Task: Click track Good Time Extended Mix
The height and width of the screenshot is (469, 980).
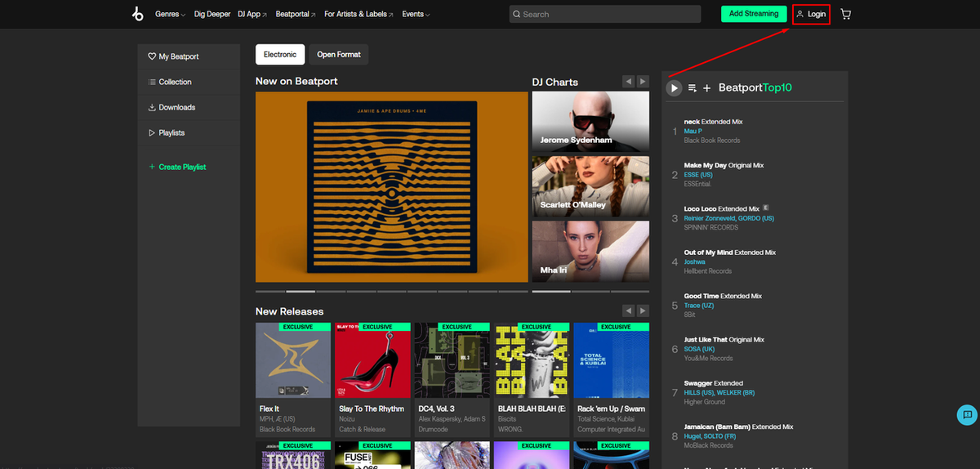Action: [x=723, y=296]
